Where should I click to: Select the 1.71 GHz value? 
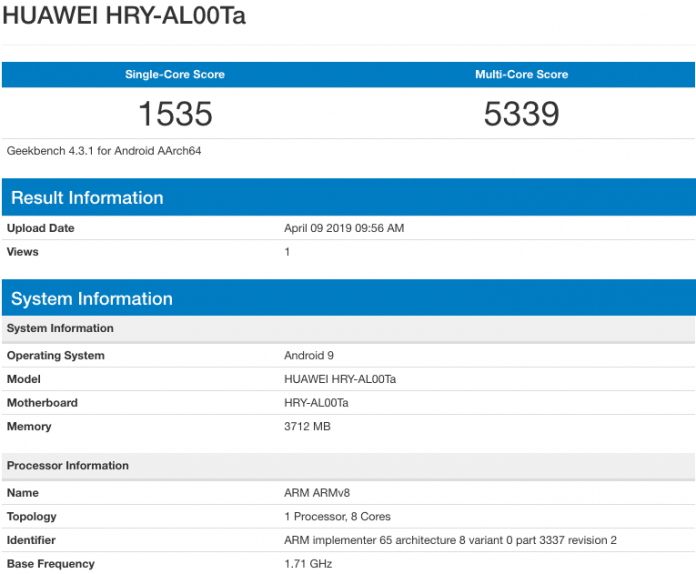308,564
